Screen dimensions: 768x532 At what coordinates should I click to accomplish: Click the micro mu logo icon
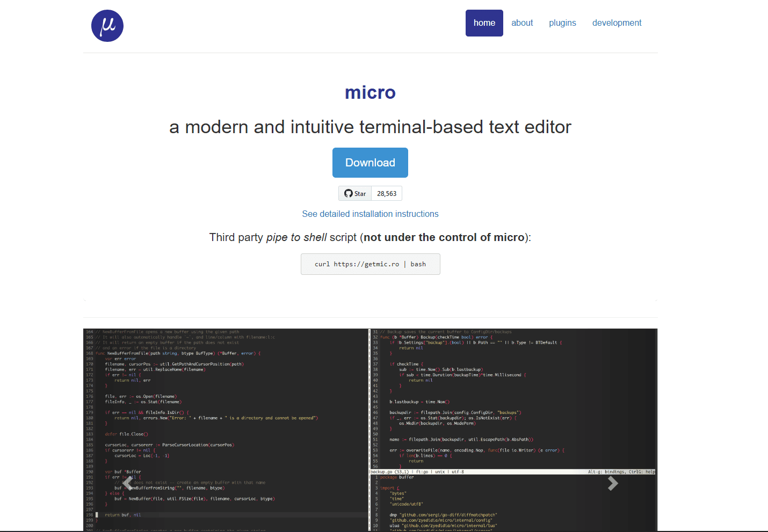(107, 26)
